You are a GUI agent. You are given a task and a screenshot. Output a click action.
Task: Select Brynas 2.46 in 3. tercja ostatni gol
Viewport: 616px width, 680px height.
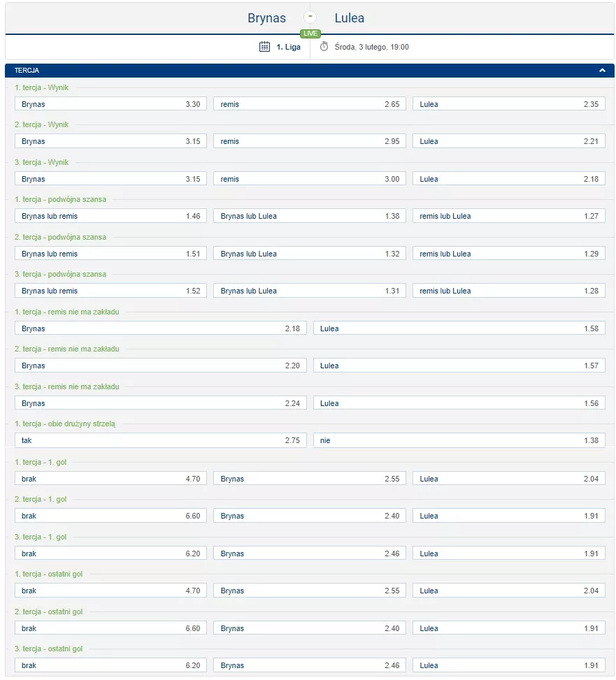(x=310, y=665)
